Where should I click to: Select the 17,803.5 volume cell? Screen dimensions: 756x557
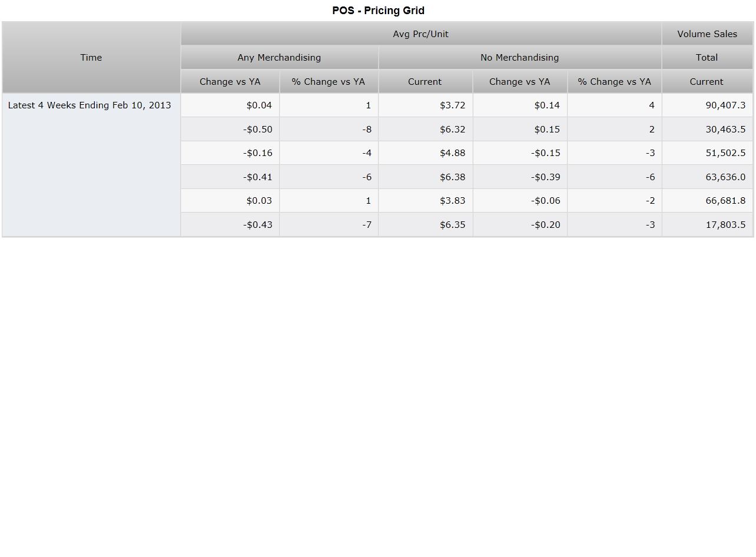coord(707,225)
